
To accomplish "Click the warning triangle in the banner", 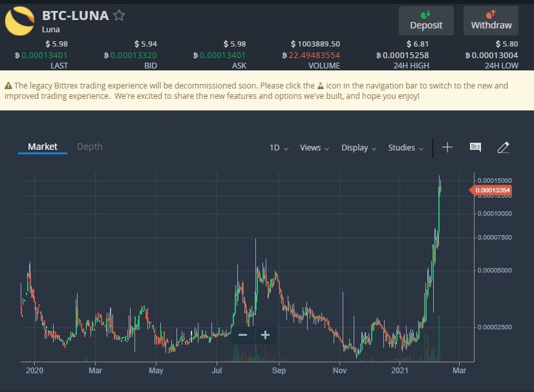I will pyautogui.click(x=8, y=85).
